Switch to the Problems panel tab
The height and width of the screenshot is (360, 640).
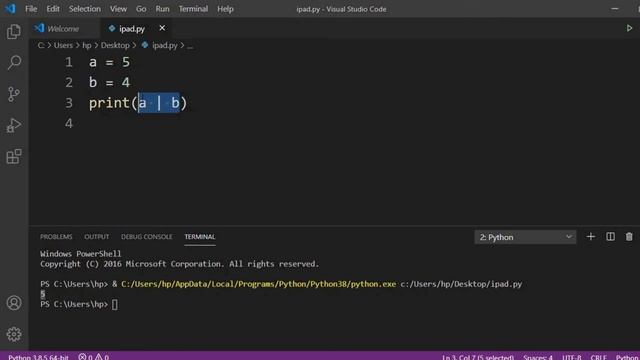pyautogui.click(x=56, y=237)
